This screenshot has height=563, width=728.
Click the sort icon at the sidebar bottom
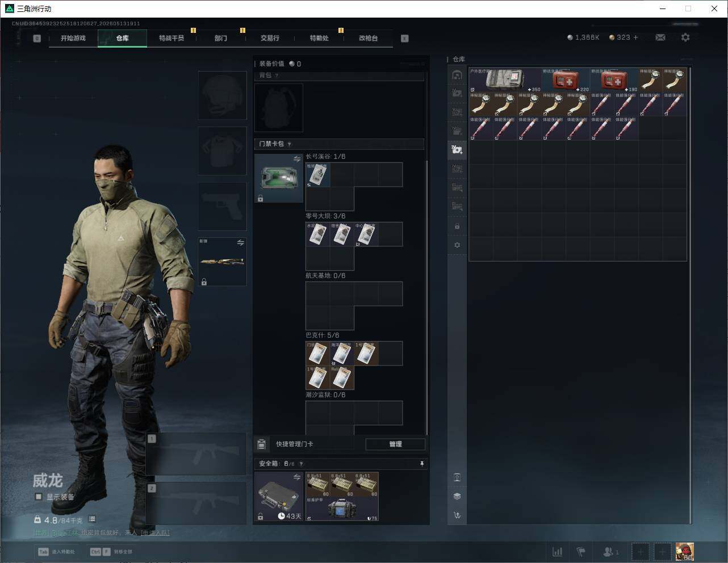click(457, 515)
